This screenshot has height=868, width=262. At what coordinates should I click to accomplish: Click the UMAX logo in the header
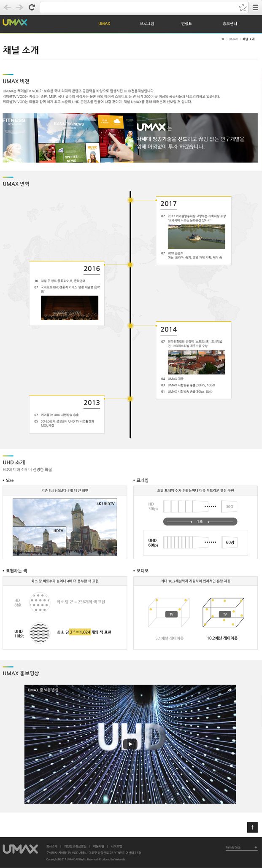click(x=15, y=22)
